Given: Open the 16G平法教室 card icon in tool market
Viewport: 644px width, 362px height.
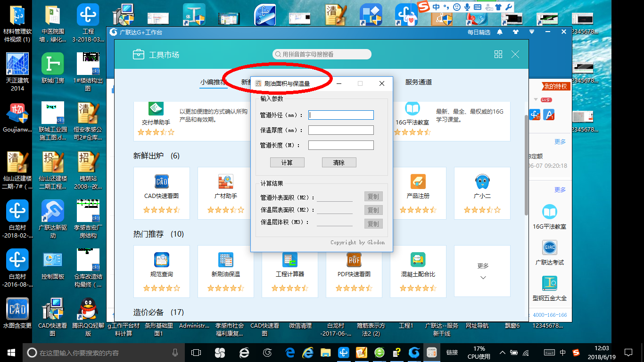Looking at the screenshot, I should tap(413, 109).
